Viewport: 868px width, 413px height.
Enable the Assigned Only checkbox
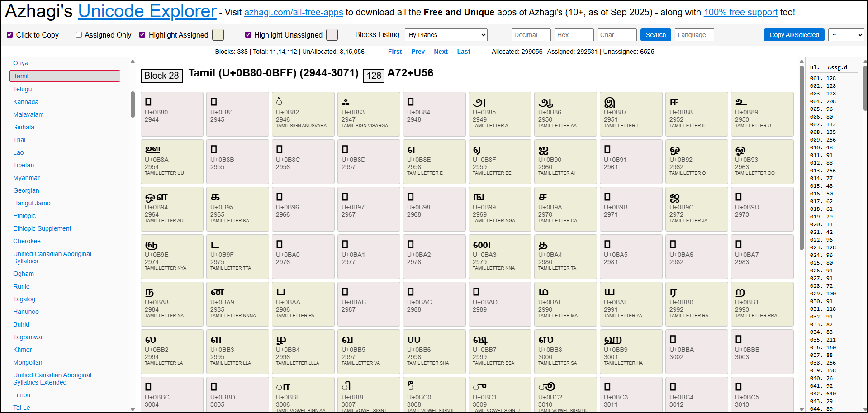79,34
